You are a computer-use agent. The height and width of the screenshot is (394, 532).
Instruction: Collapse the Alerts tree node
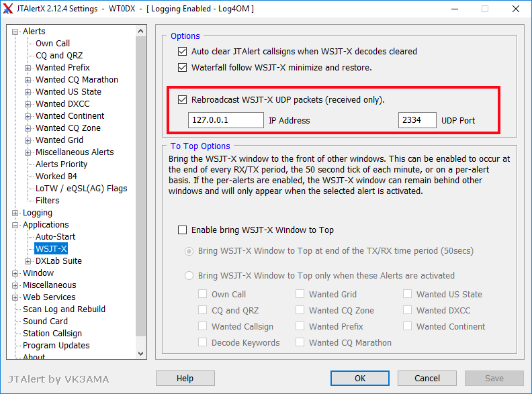pyautogui.click(x=15, y=32)
